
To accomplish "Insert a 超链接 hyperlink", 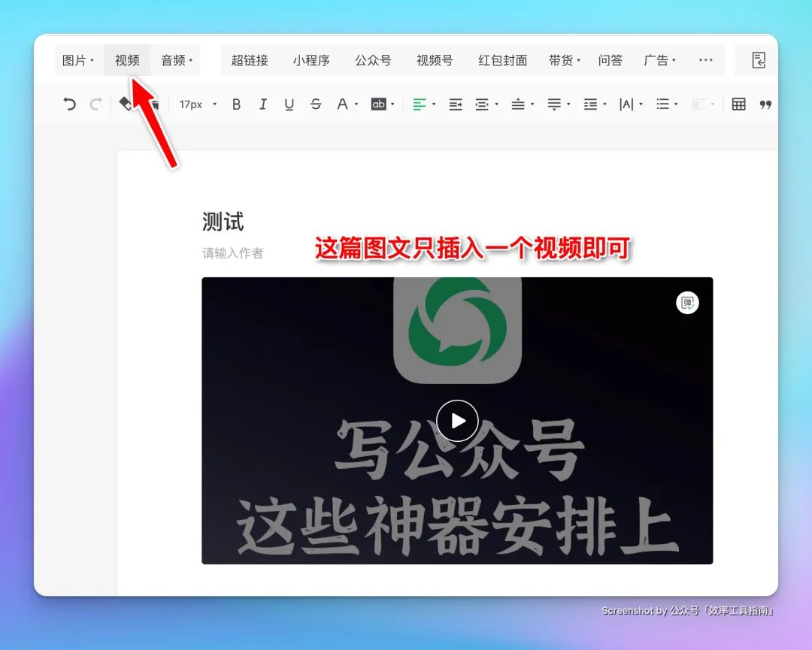I will pos(249,60).
